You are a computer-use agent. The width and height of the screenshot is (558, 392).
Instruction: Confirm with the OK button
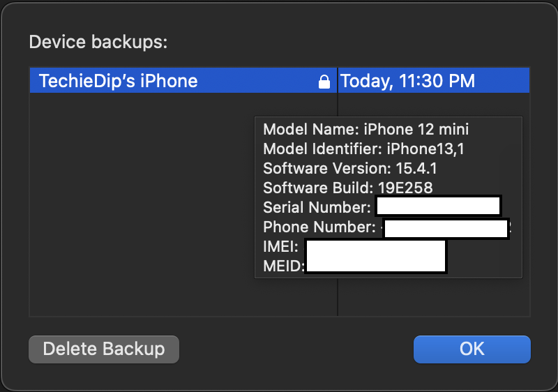point(472,349)
